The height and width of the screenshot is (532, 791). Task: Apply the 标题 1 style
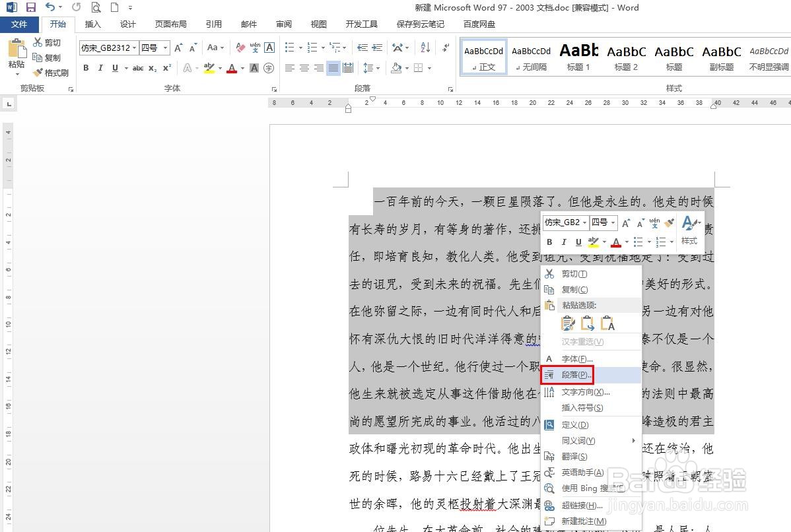coord(578,57)
